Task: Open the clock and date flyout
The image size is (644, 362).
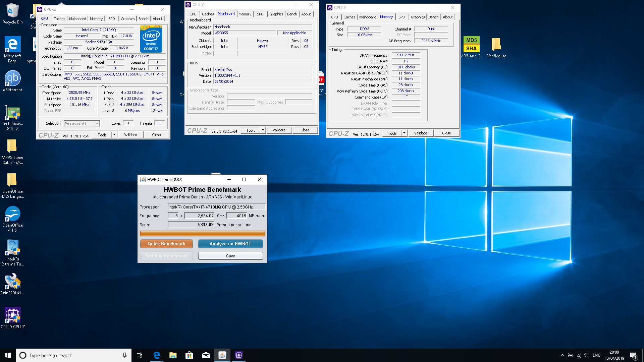Action: (x=614, y=355)
